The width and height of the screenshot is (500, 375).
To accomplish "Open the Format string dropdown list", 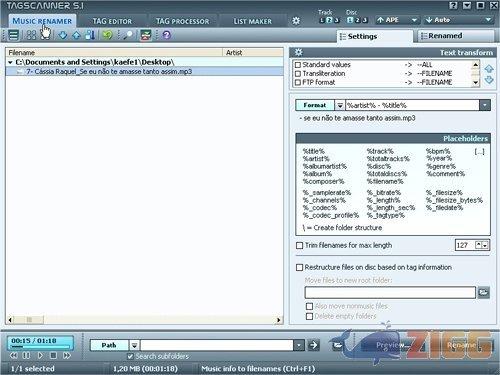I will pyautogui.click(x=485, y=105).
